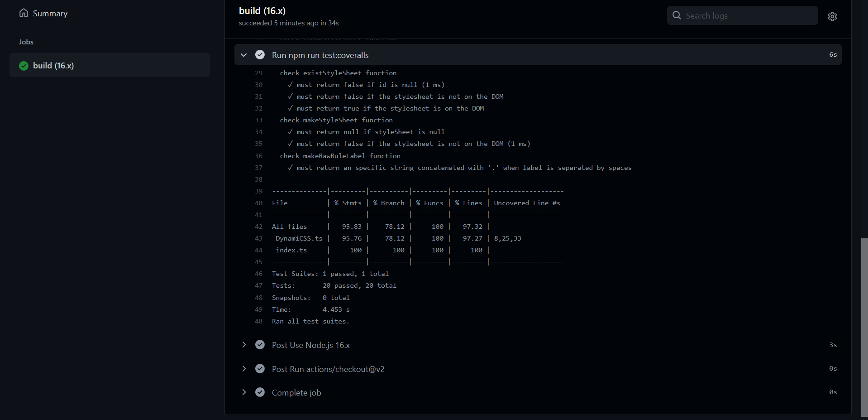Click the check icon for Post Run checkout
Viewport: 868px width, 420px height.
tap(260, 369)
